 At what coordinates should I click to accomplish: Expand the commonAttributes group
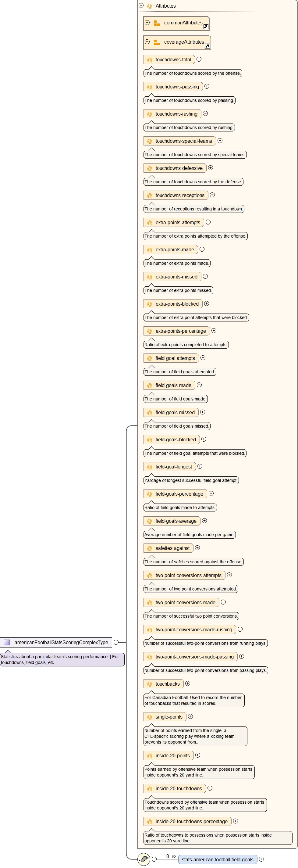[x=147, y=23]
